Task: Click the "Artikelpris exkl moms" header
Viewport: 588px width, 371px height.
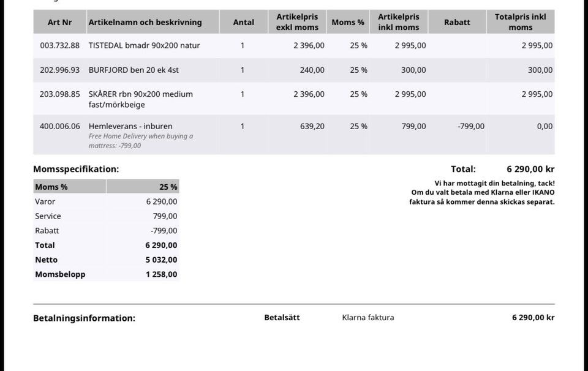Action: click(x=297, y=22)
